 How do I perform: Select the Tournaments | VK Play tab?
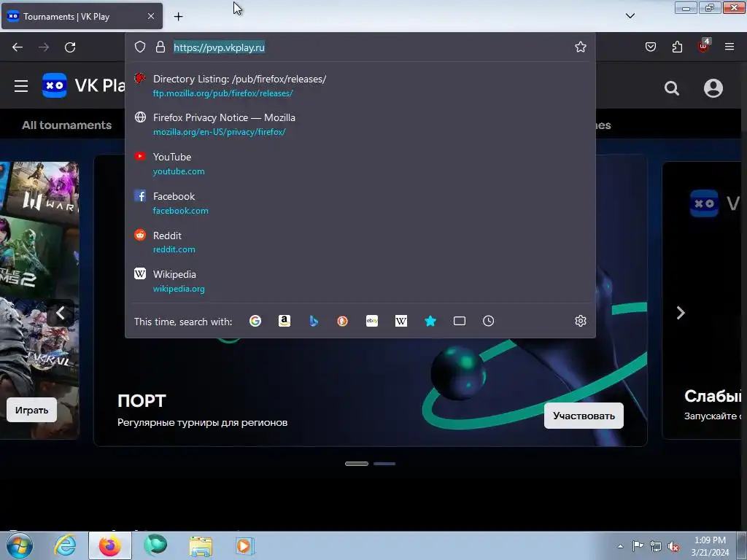point(82,16)
